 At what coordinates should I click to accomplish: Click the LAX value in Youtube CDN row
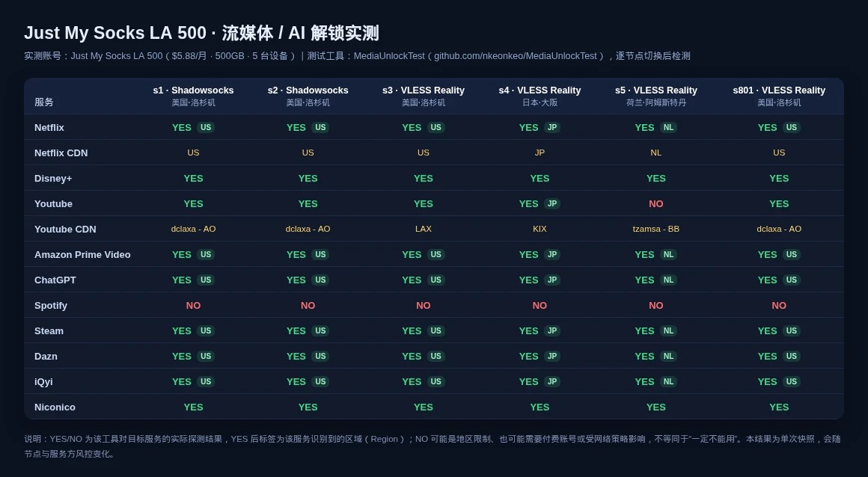pos(424,229)
